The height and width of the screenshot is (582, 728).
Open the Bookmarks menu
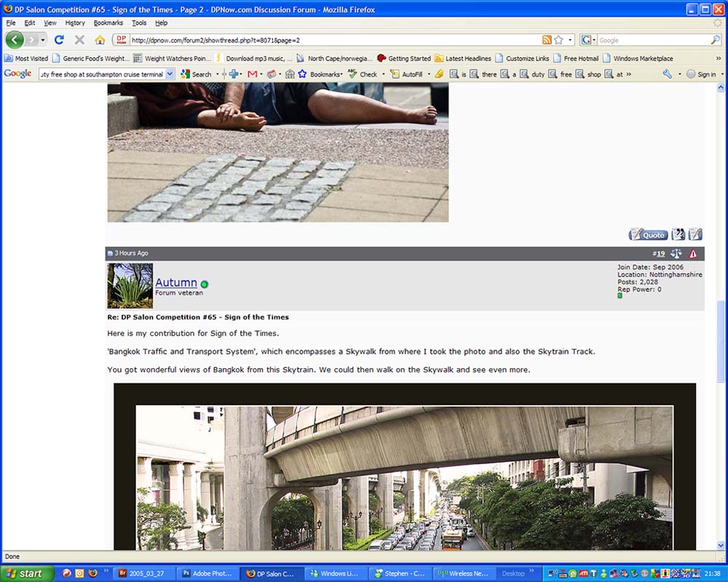pyautogui.click(x=108, y=23)
